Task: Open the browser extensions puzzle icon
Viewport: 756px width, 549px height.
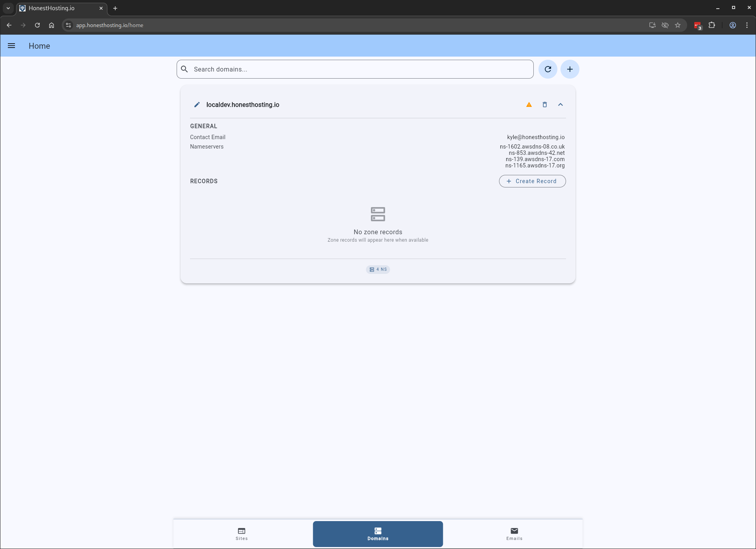Action: [x=712, y=25]
